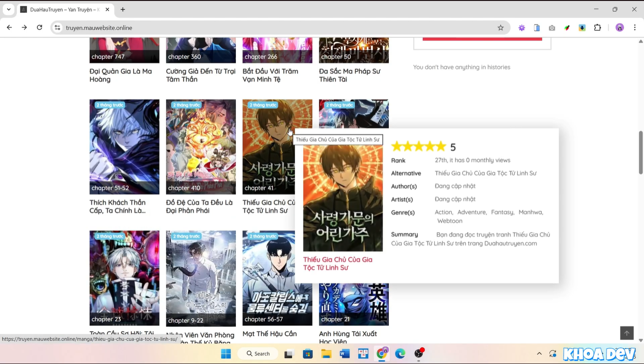Reload the current page
Screen dimensions: 644x364
point(39,27)
